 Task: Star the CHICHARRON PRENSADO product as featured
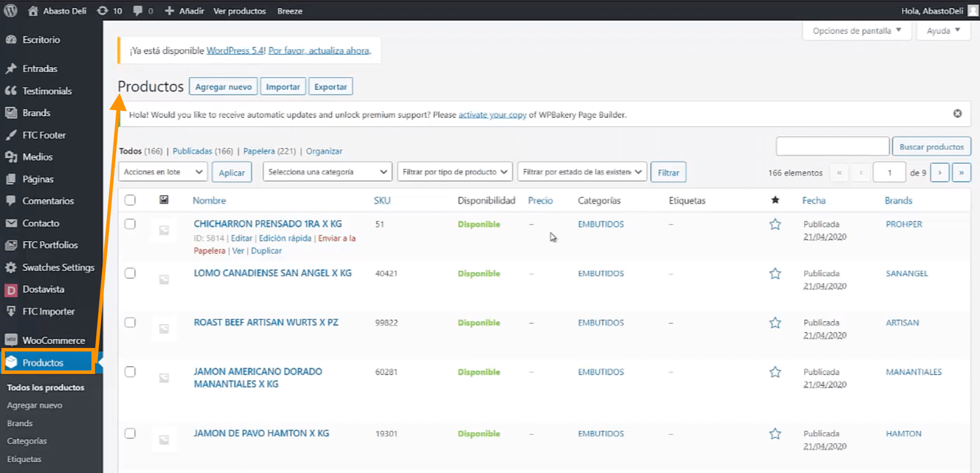[x=775, y=224]
